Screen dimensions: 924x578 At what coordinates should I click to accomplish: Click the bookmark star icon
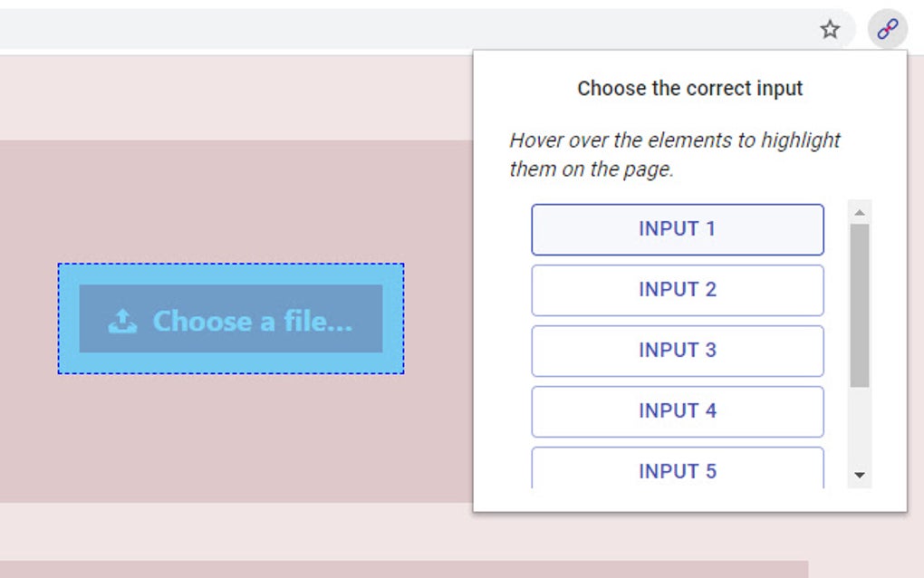pos(830,30)
